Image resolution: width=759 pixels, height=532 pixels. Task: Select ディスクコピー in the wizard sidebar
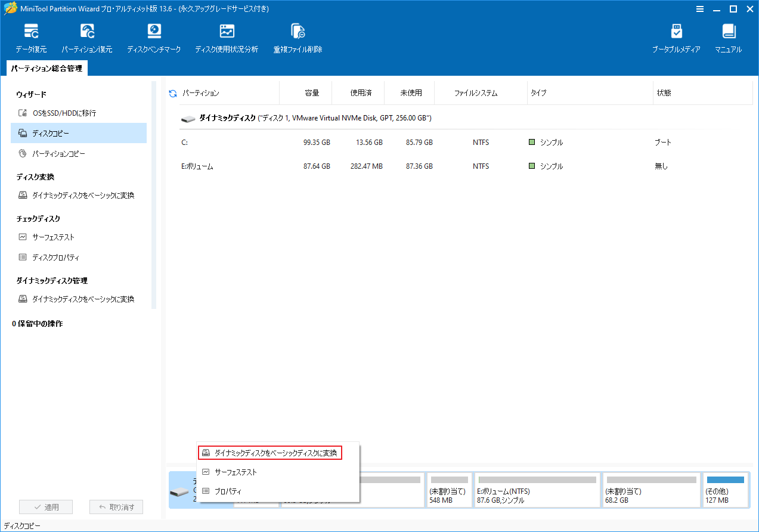tap(79, 133)
